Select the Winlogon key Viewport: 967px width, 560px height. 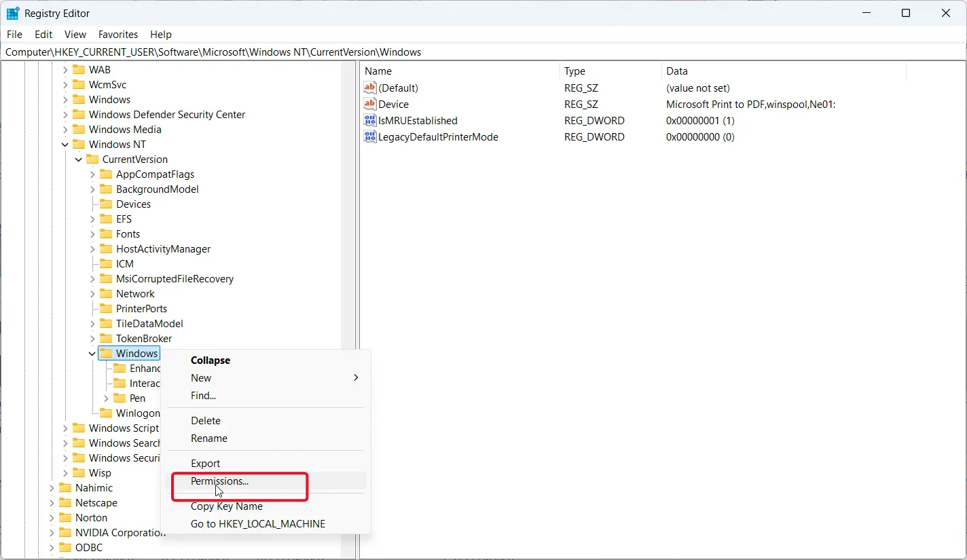[x=138, y=413]
